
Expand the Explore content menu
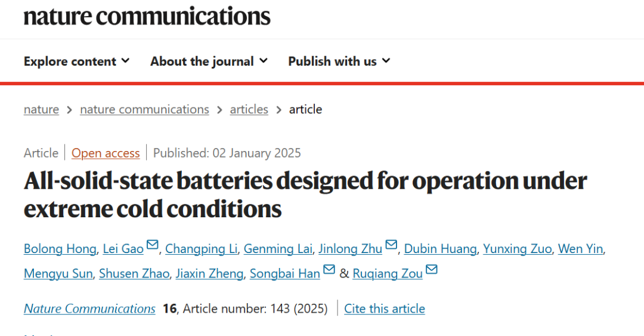click(77, 61)
